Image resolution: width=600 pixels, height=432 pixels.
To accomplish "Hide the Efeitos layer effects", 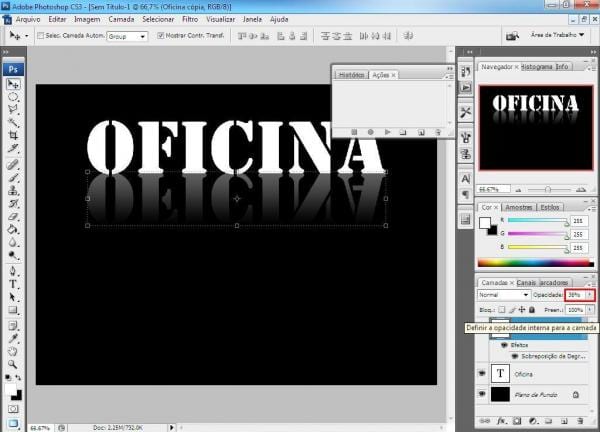I will click(504, 345).
